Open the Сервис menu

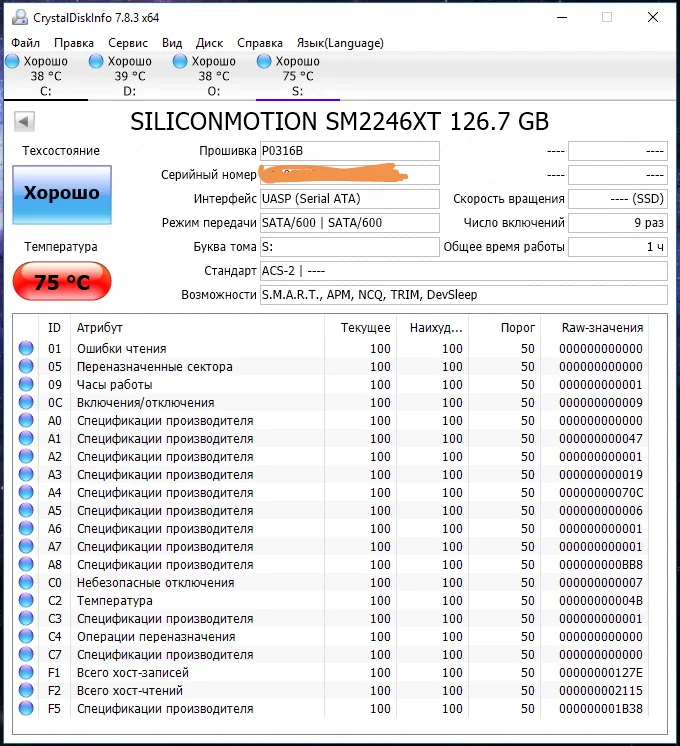(x=128, y=43)
